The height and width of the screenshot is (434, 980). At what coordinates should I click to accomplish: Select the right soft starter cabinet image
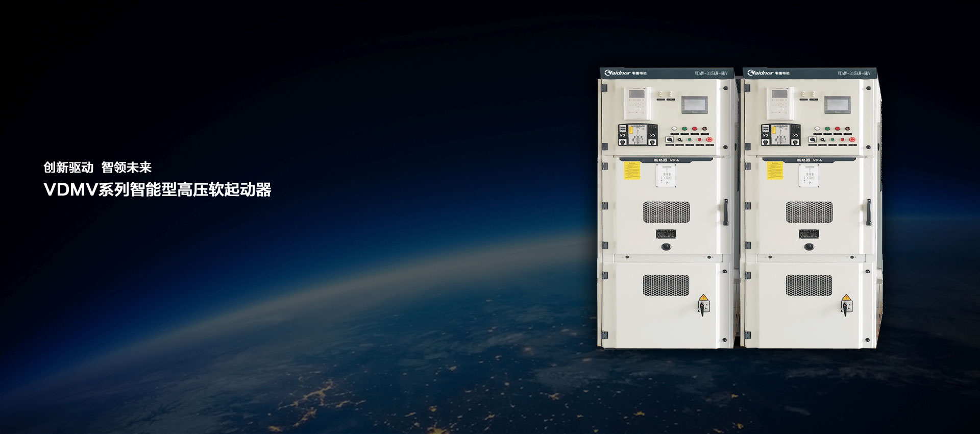(x=811, y=208)
